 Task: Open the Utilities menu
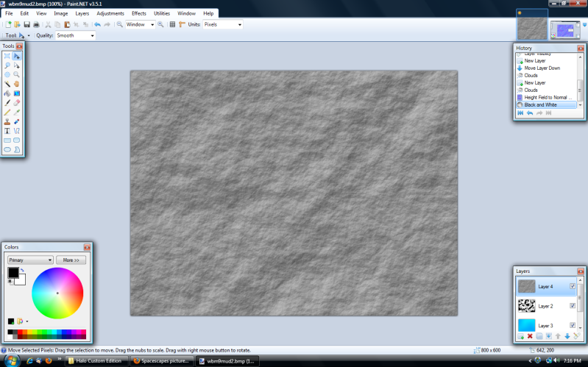tap(162, 13)
